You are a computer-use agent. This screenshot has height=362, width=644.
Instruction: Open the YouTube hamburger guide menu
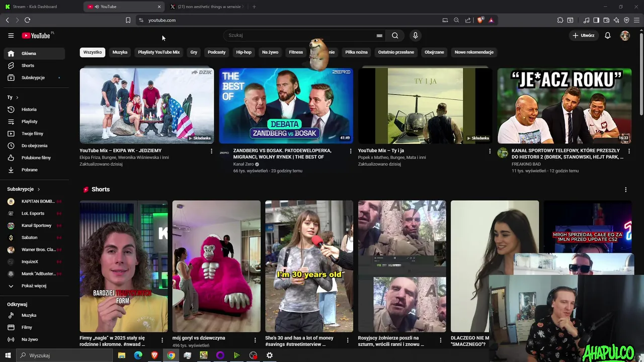point(11,36)
